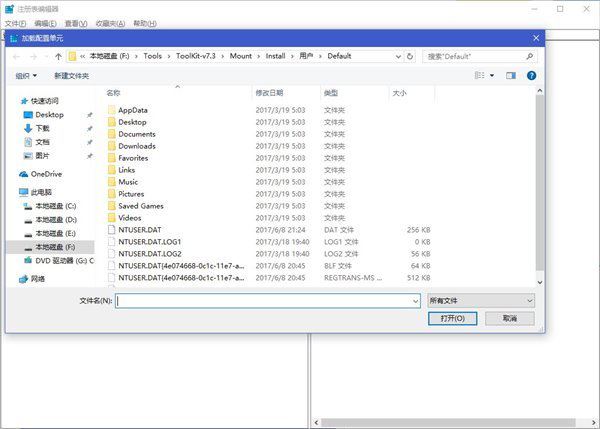The width and height of the screenshot is (600, 429).
Task: Click the Open (打开) button
Action: pyautogui.click(x=452, y=318)
